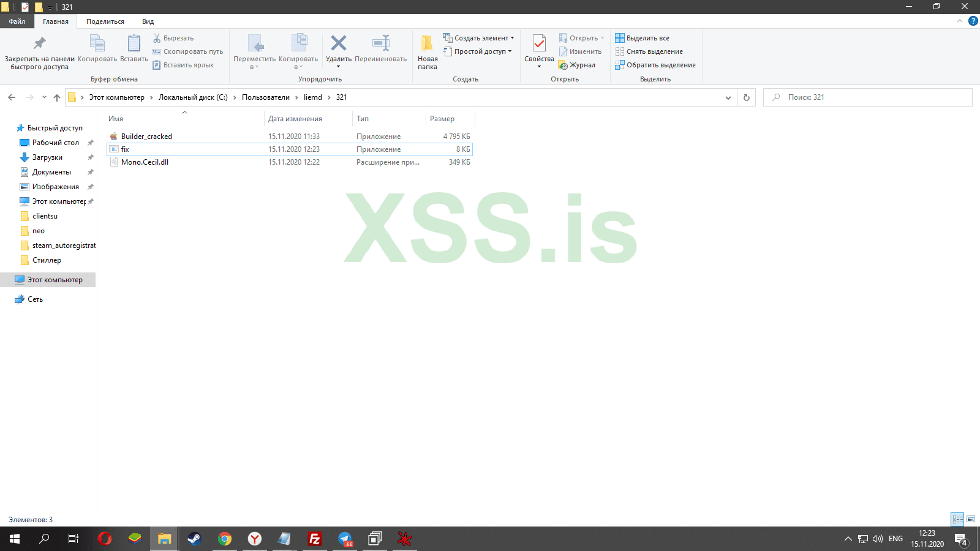
Task: Click Скопировать путь in the ribbon
Action: [187, 51]
